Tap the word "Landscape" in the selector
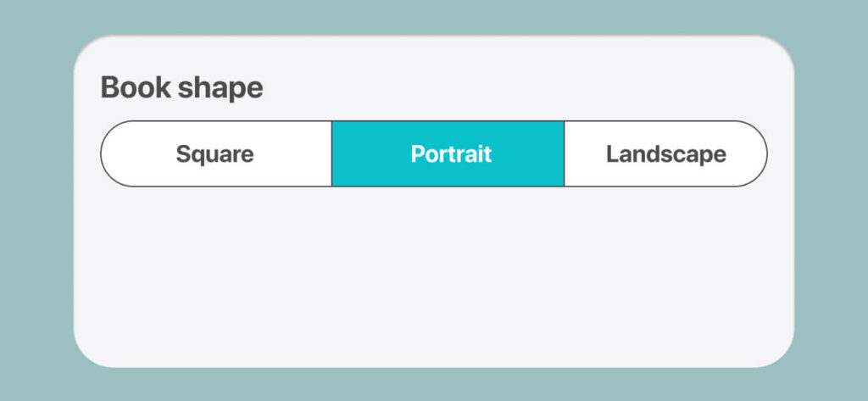The width and height of the screenshot is (868, 401). pos(665,154)
